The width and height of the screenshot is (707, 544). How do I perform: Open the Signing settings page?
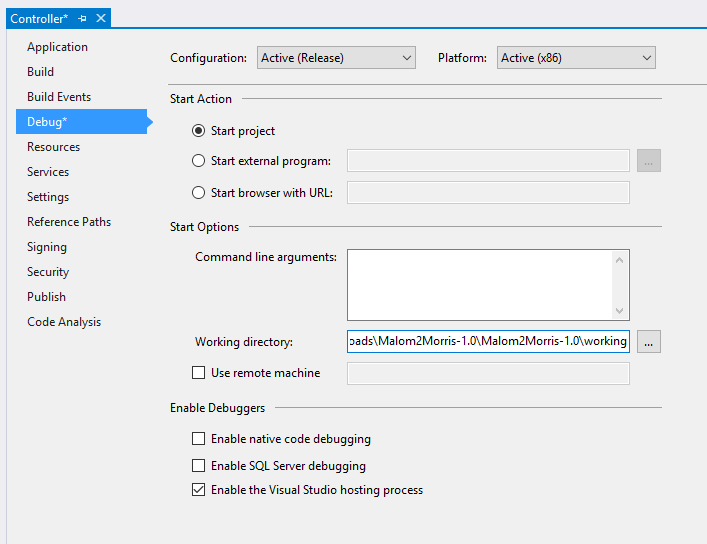pyautogui.click(x=47, y=247)
